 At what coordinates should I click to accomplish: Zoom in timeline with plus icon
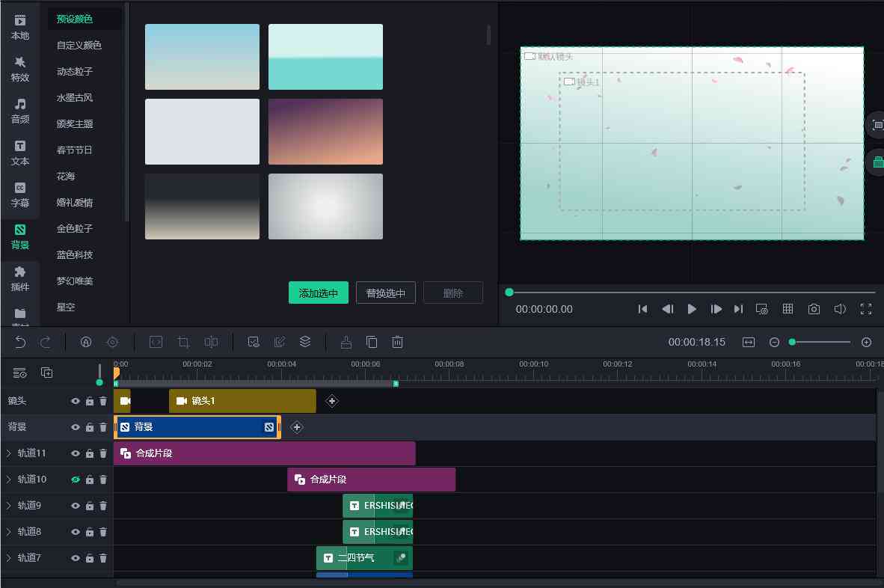867,342
